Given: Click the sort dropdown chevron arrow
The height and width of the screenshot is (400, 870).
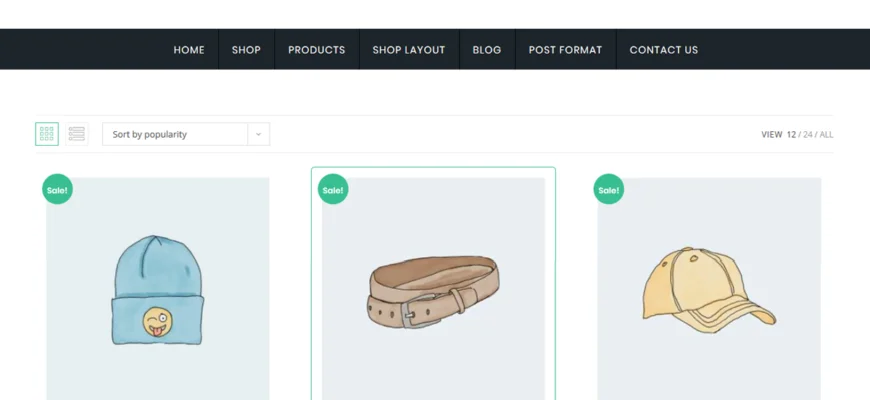Looking at the screenshot, I should (258, 134).
